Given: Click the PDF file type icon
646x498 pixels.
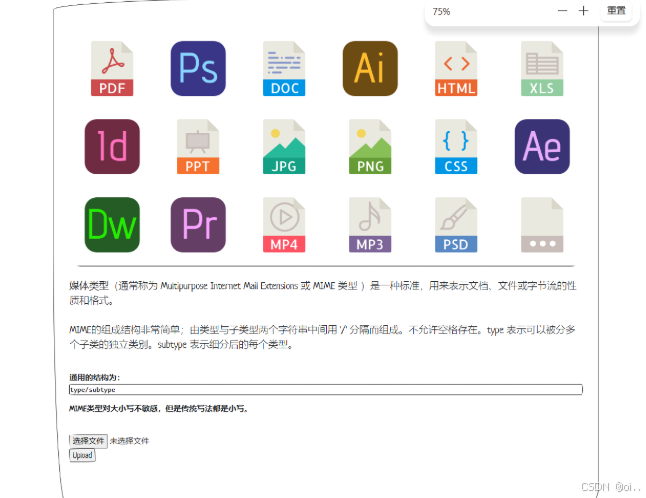Looking at the screenshot, I should [112, 68].
